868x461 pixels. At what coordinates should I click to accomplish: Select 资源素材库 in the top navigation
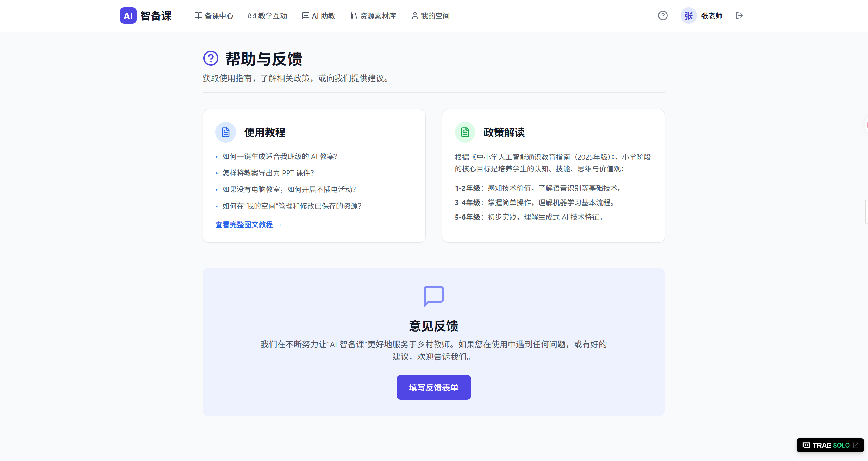[x=373, y=16]
